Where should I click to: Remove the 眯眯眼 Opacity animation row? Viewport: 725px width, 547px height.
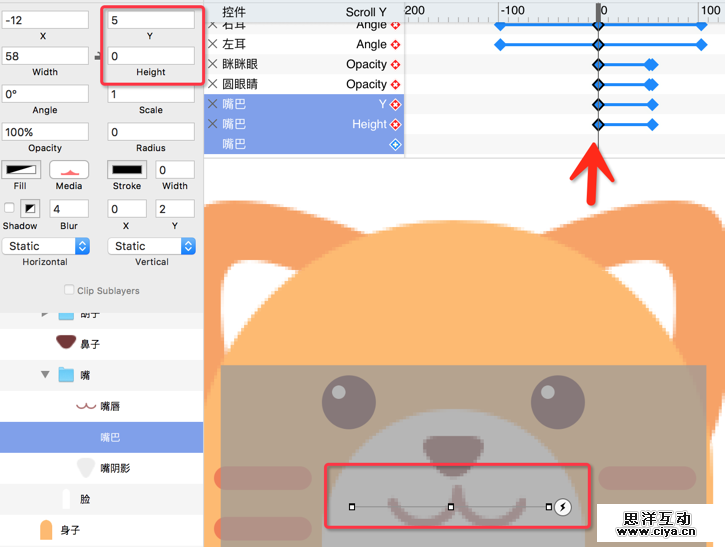point(212,64)
